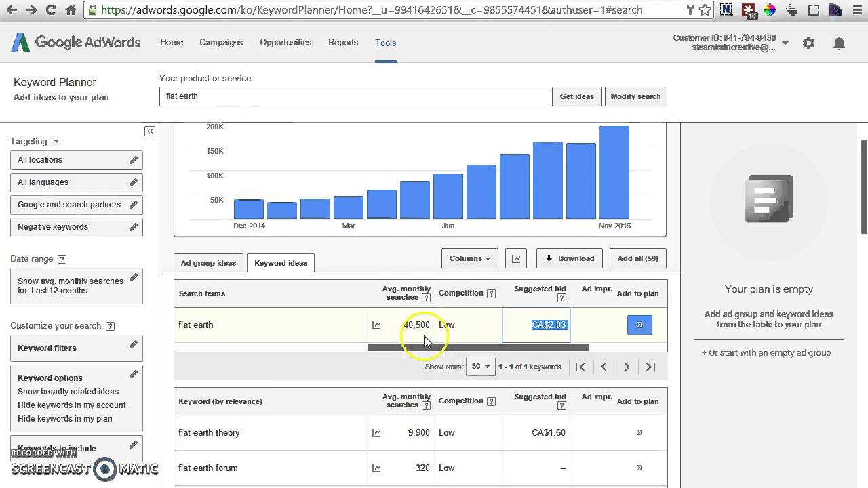This screenshot has width=868, height=488.
Task: Open the Campaigns tab
Action: [221, 42]
